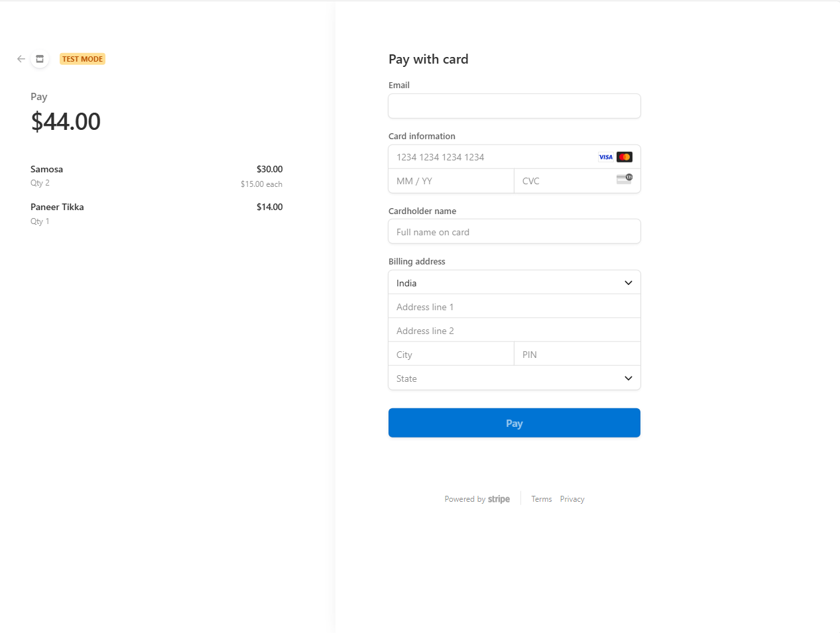
Task: Click the Samosa item name
Action: (x=46, y=169)
